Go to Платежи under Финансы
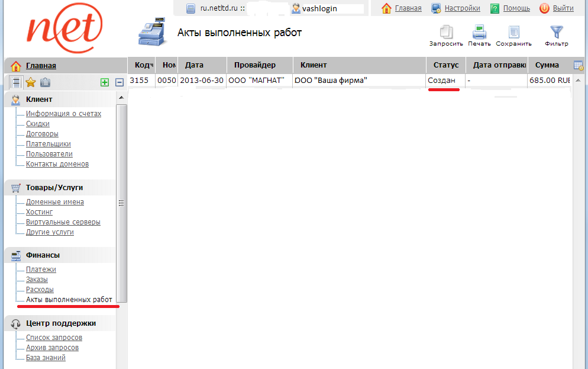 pyautogui.click(x=41, y=269)
